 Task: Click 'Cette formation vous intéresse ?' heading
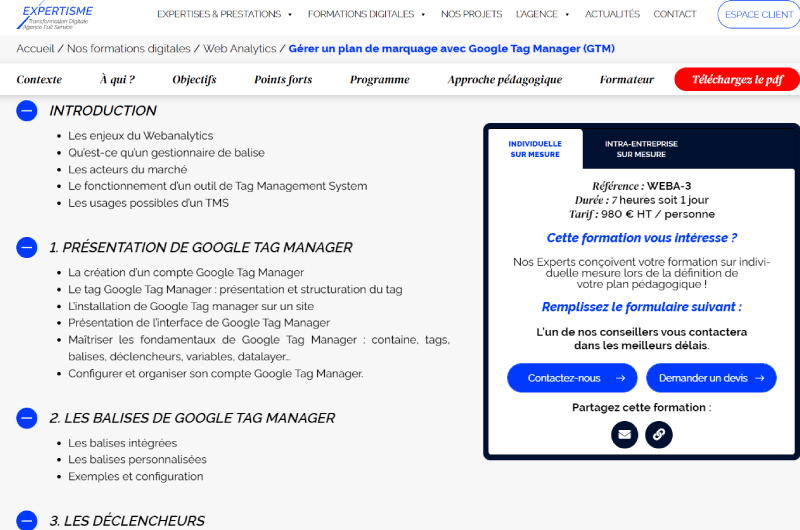(x=641, y=238)
